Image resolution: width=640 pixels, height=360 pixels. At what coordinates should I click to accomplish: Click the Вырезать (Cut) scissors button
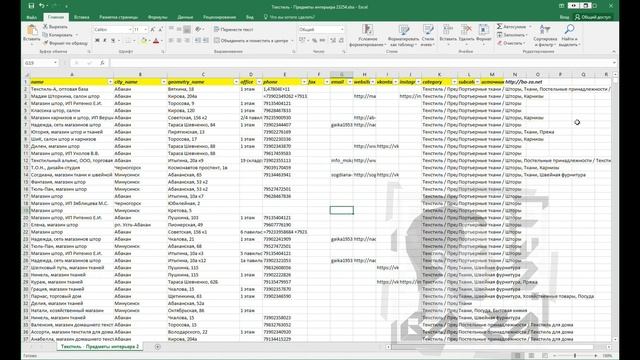pyautogui.click(x=56, y=27)
